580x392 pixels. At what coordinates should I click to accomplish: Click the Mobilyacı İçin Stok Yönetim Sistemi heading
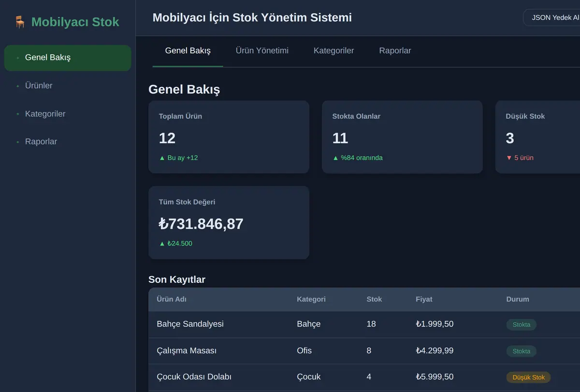point(252,18)
